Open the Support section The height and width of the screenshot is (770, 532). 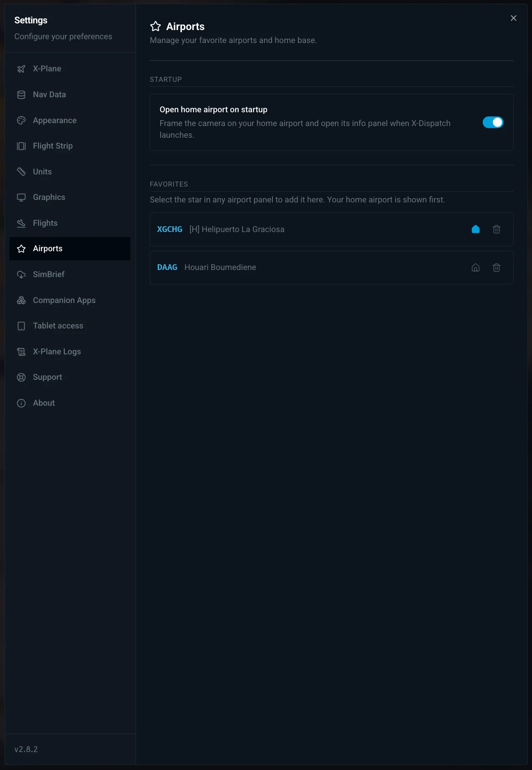pos(70,377)
